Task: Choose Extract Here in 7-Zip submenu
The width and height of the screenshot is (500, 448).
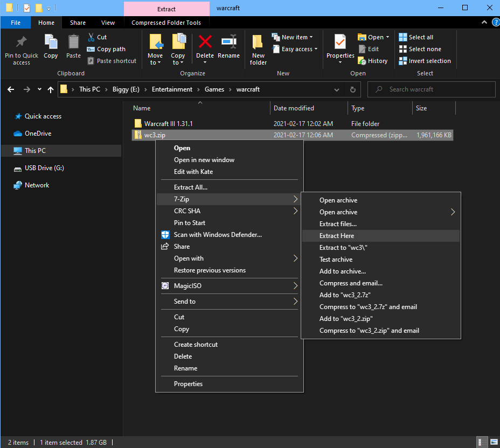Action: coord(381,236)
